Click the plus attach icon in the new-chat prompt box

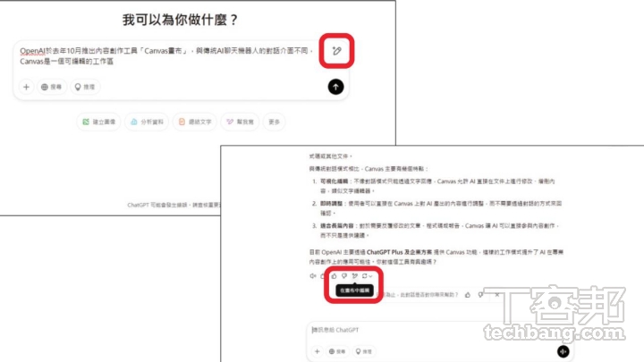[x=26, y=87]
